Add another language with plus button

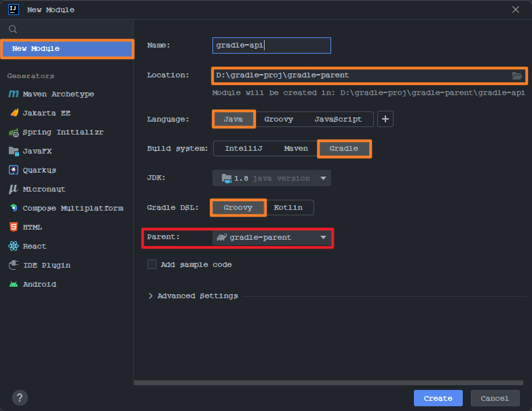point(385,119)
